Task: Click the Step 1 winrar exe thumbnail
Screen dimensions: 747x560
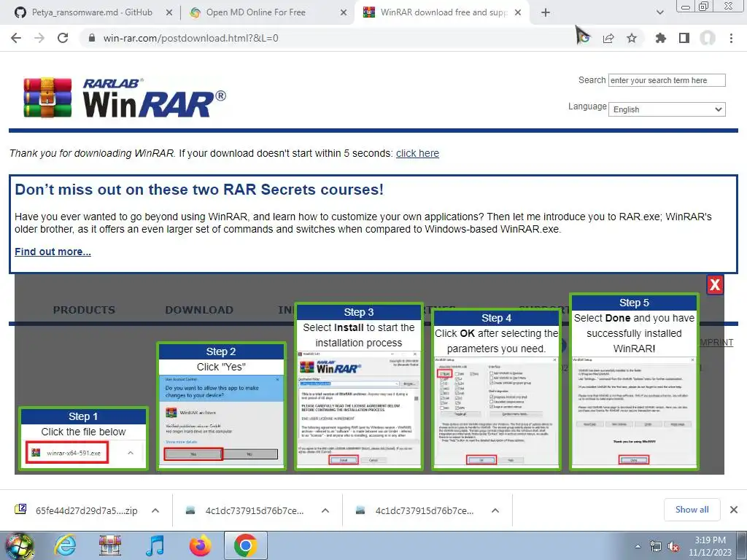Action: 68,452
